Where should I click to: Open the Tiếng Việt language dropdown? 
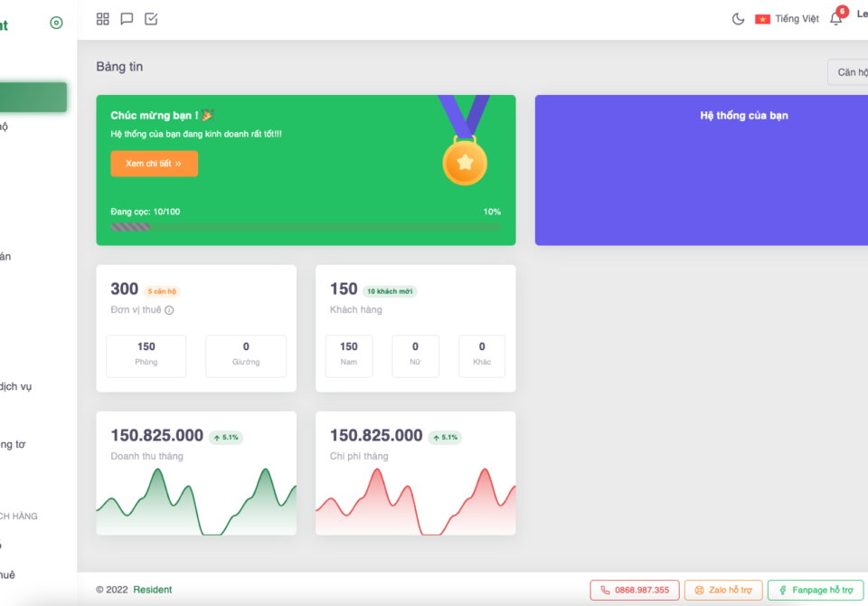[x=797, y=19]
